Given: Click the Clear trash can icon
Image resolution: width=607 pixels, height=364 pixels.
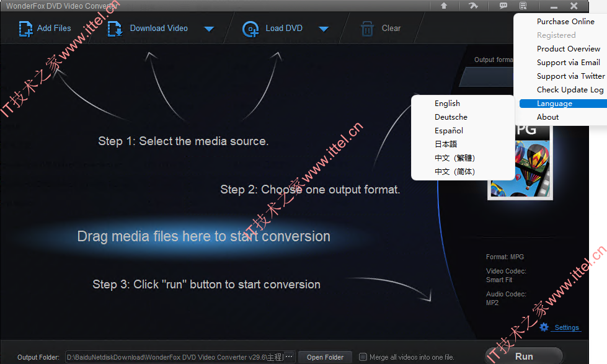Looking at the screenshot, I should [x=367, y=29].
